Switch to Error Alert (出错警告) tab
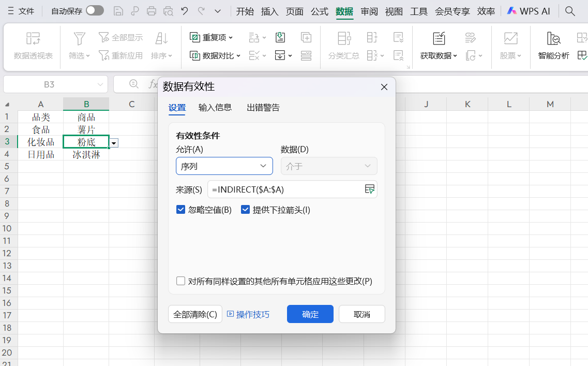588x366 pixels. pyautogui.click(x=263, y=108)
